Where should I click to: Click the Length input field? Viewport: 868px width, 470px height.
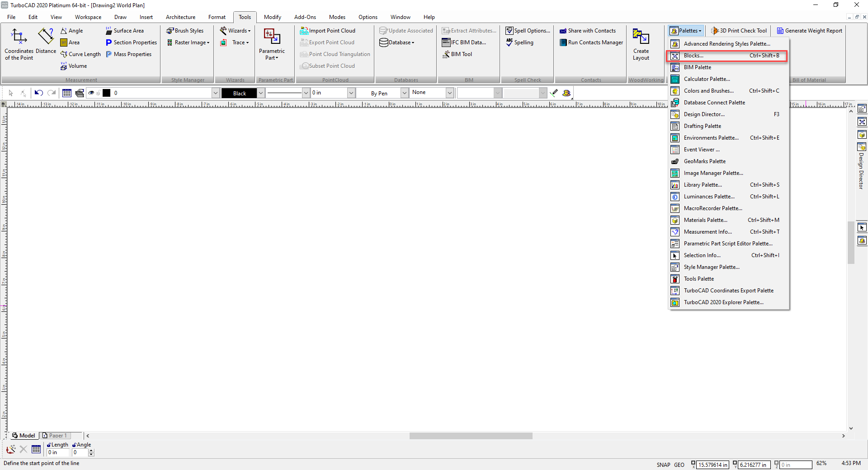(x=58, y=452)
